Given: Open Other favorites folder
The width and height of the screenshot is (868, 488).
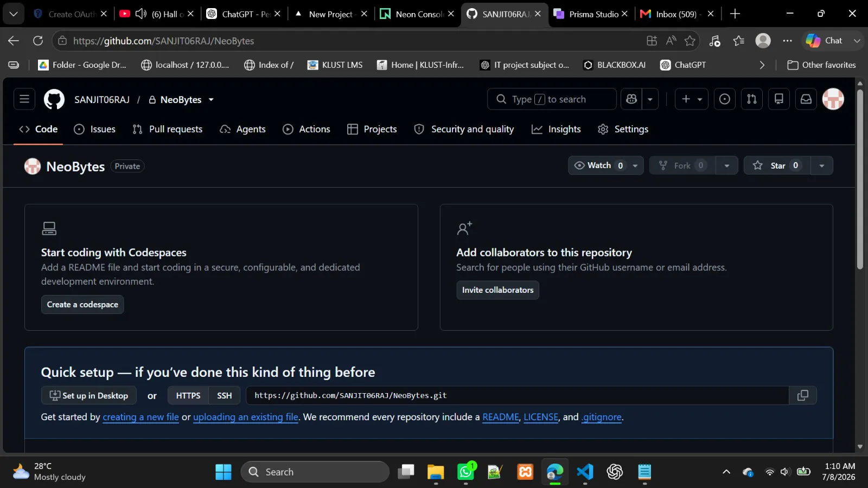Looking at the screenshot, I should (x=821, y=65).
